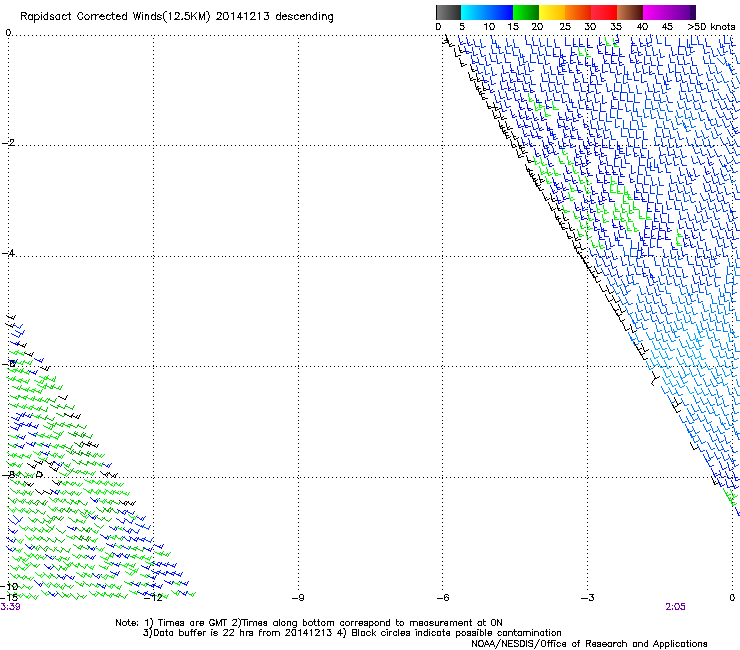Image resolution: width=740 pixels, height=650 pixels.
Task: Click the '-6' longitude label on bottom axis
Action: tap(443, 598)
